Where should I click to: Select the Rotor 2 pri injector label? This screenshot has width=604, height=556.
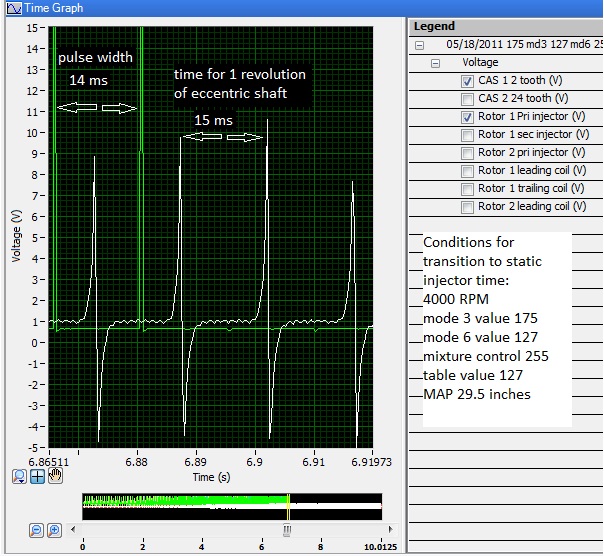(523, 153)
